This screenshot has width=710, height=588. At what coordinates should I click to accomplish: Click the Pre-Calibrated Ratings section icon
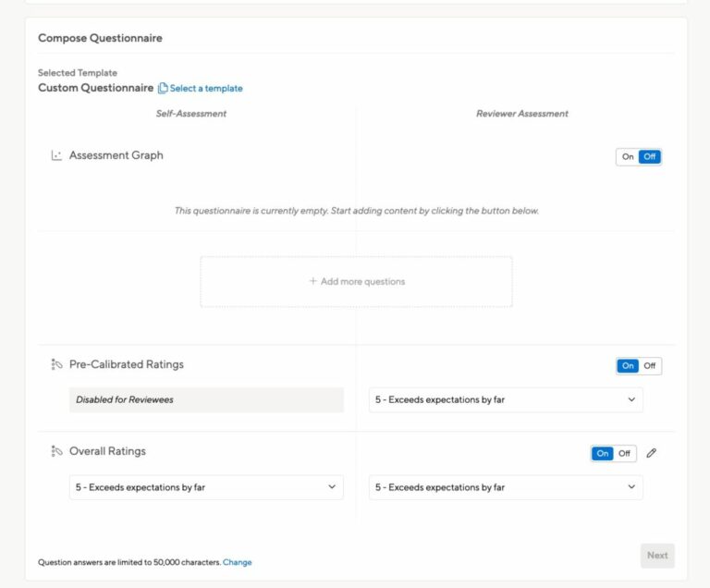[56, 364]
